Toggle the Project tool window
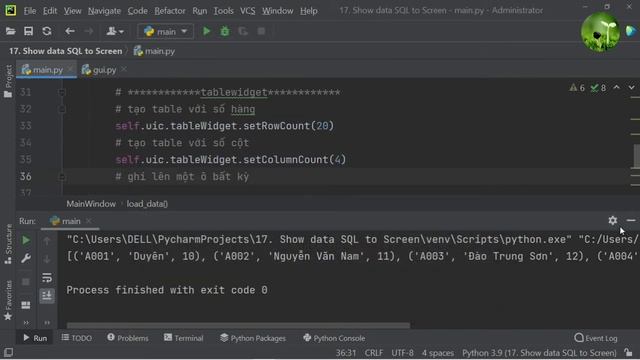 tap(8, 81)
